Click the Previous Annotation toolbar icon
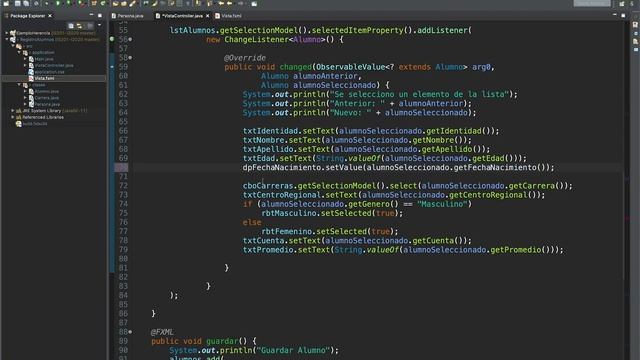The height and width of the screenshot is (360, 640). [x=209, y=4]
